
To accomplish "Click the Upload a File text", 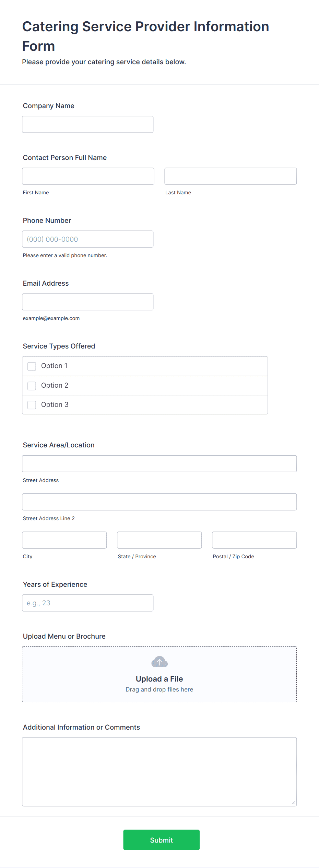I will pyautogui.click(x=159, y=679).
